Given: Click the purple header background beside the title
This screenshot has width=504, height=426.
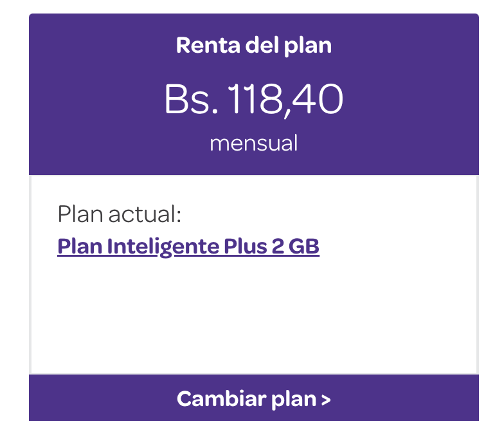Looking at the screenshot, I should point(411,46).
